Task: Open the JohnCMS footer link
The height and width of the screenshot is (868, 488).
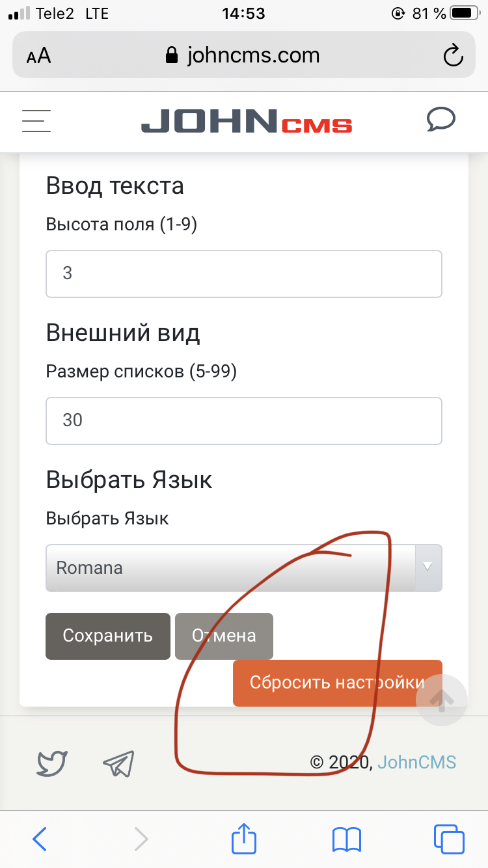Action: coord(416,762)
